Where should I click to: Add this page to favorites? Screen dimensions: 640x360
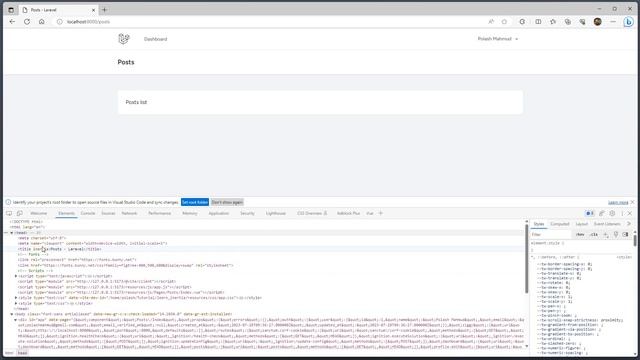pos(504,22)
